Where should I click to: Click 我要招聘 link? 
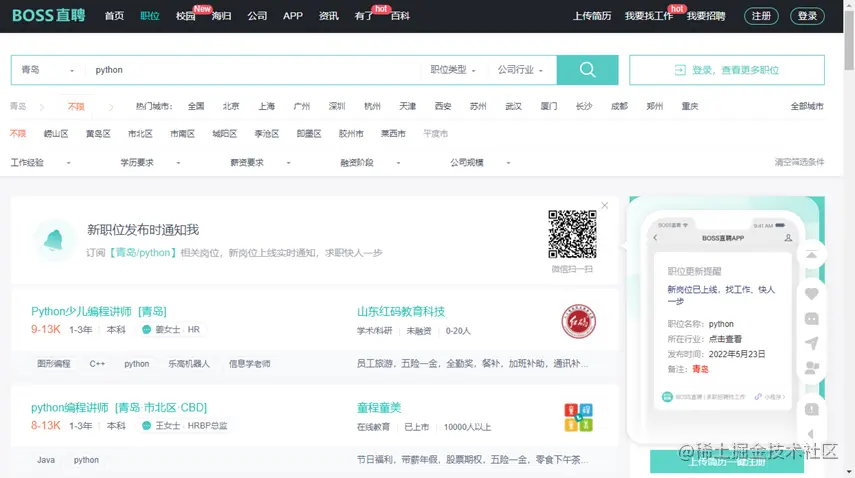pos(706,16)
